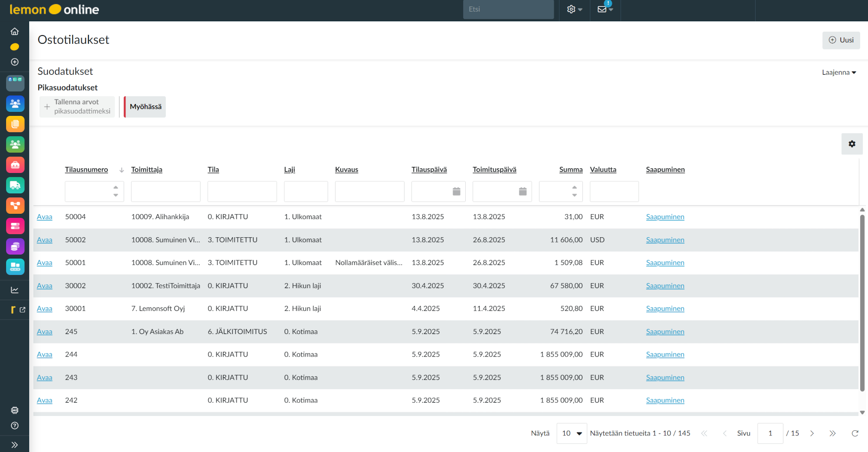868x452 pixels.
Task: Click the Etsi search field
Action: (x=508, y=9)
